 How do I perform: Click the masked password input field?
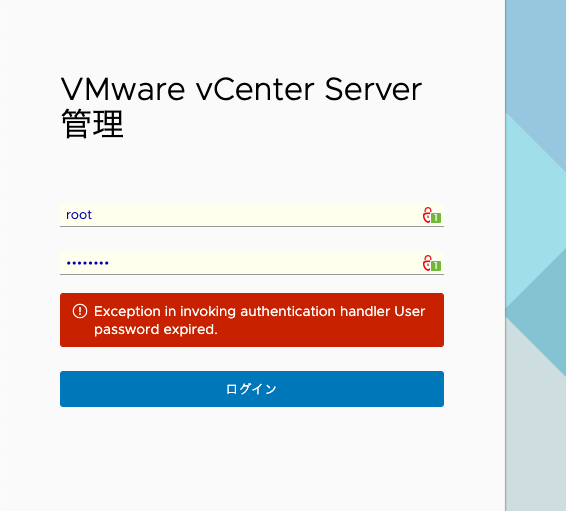click(x=252, y=263)
